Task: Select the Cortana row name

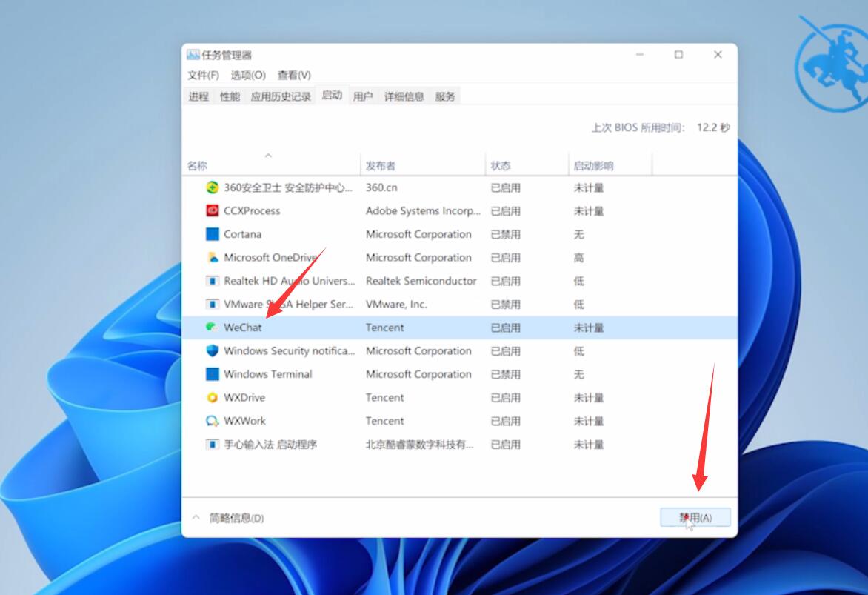Action: (242, 234)
